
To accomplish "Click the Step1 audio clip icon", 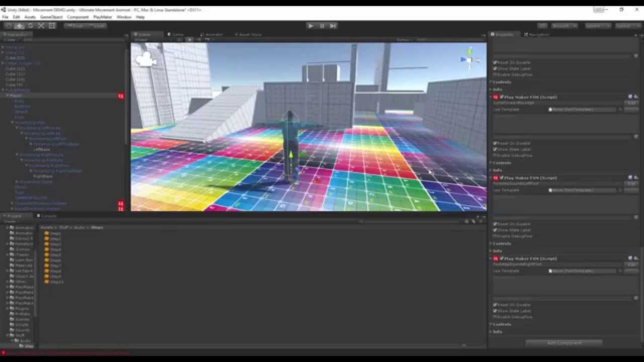I will [x=46, y=233].
